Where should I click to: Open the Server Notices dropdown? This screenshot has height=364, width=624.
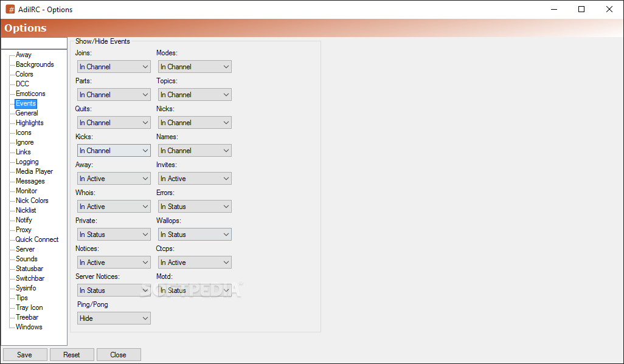pyautogui.click(x=114, y=290)
